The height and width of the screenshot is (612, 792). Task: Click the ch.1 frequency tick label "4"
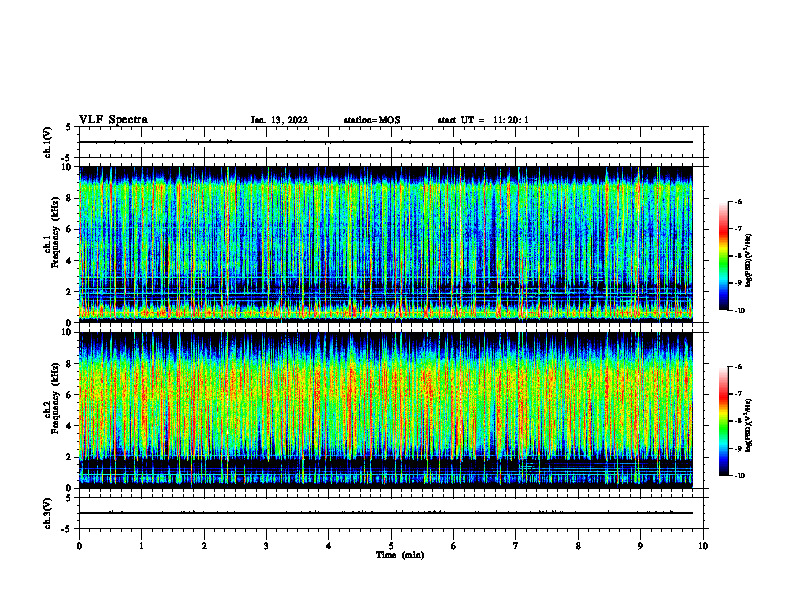pos(70,261)
